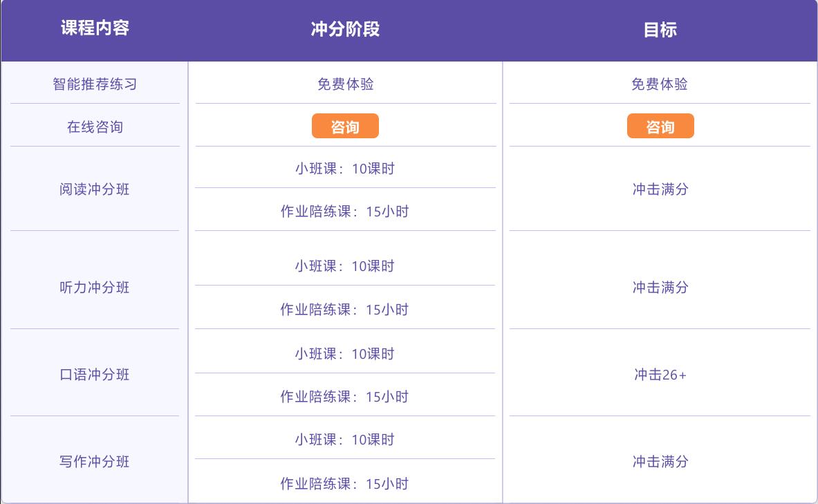Open the 口语冲分班 course entry
Viewport: 818px width, 504px height.
click(x=95, y=375)
